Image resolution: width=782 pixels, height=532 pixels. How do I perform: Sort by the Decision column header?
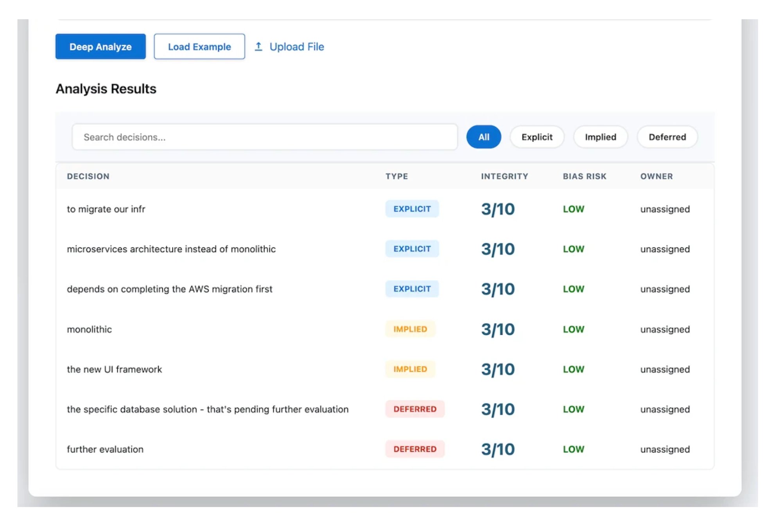pyautogui.click(x=88, y=176)
